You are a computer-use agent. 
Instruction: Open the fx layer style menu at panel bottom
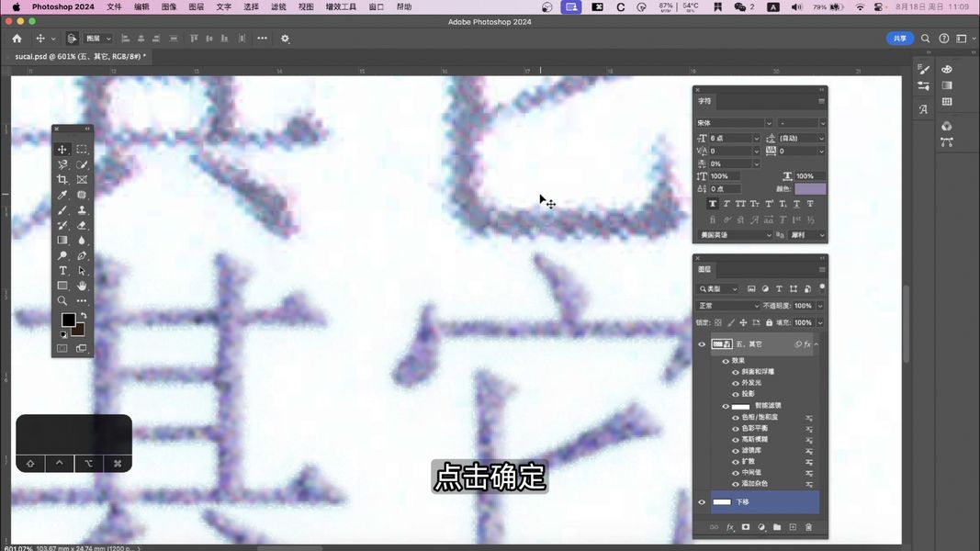730,527
